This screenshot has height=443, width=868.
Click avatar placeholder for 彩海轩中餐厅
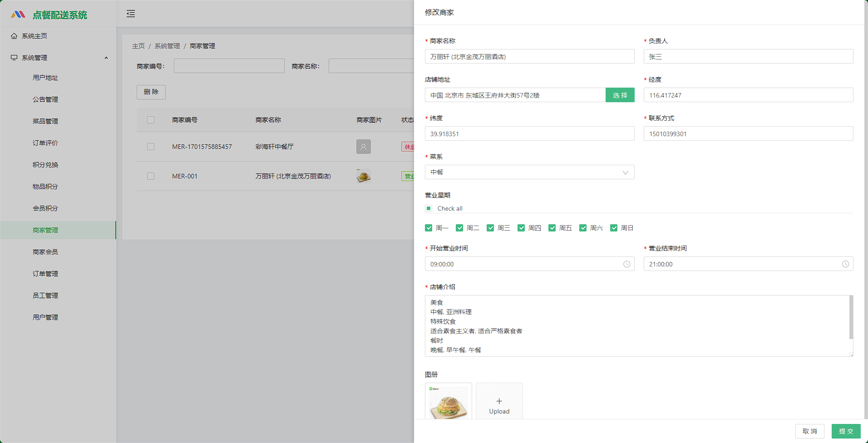pyautogui.click(x=364, y=147)
